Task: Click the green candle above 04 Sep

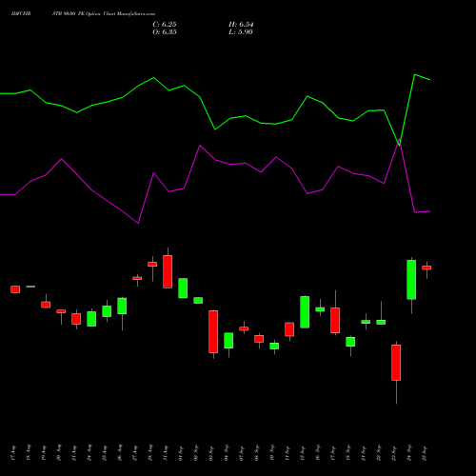Action: [228, 341]
